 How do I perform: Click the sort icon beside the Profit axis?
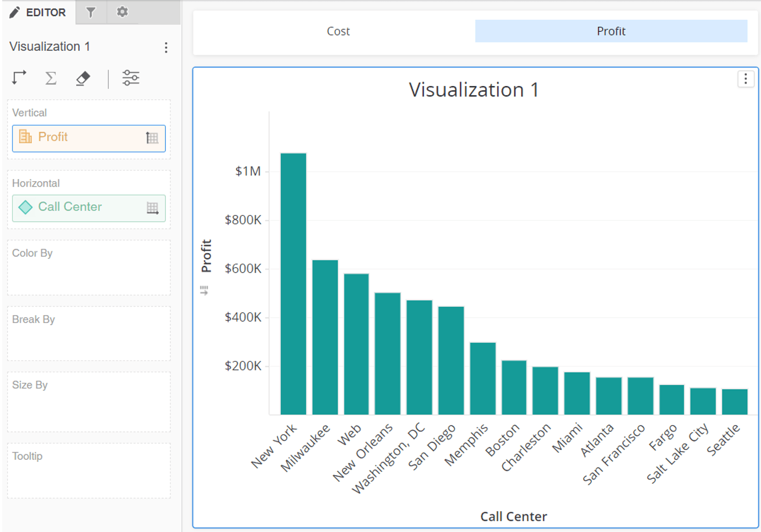(x=204, y=290)
